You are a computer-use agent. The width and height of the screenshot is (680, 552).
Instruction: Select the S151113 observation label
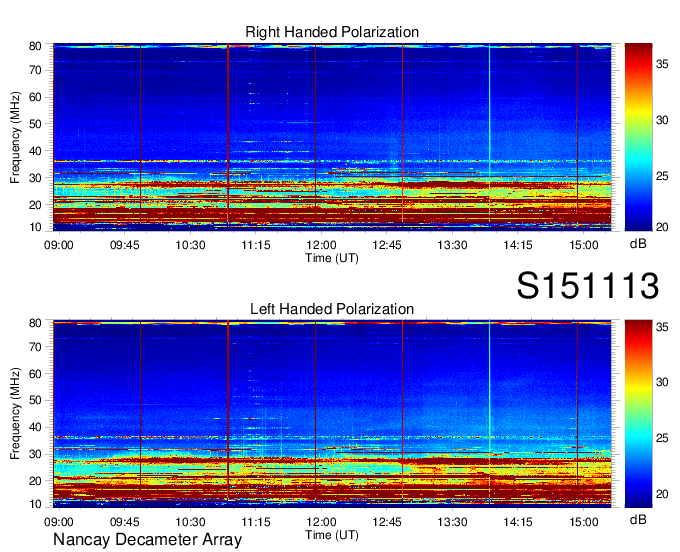coord(588,285)
